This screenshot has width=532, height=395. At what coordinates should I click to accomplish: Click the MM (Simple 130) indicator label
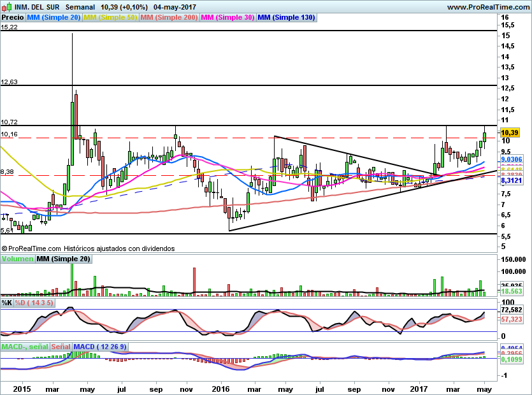tap(286, 18)
